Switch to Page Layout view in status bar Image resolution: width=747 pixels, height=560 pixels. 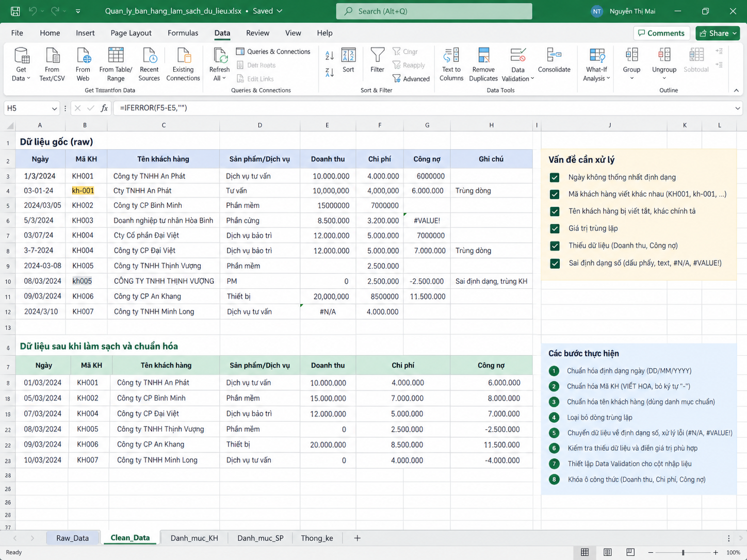point(608,552)
